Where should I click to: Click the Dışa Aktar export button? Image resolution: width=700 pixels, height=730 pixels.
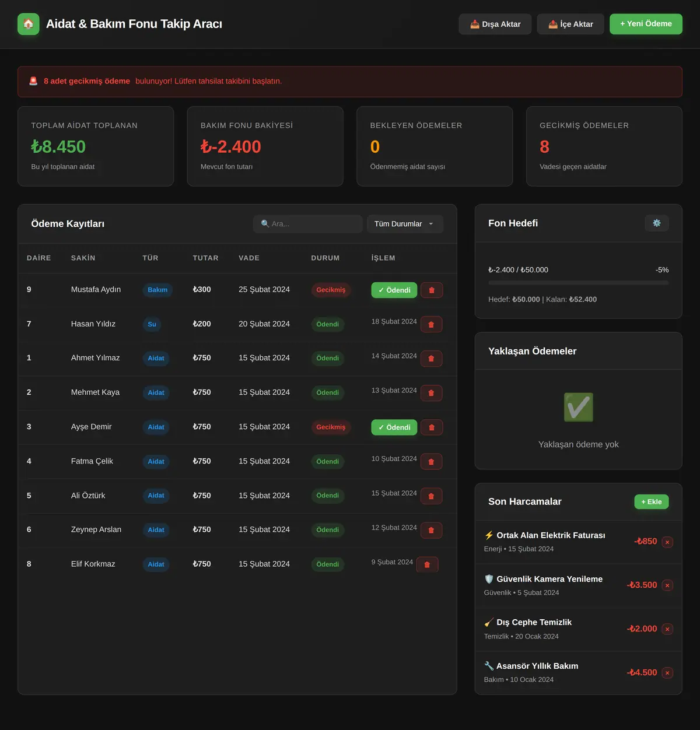[x=495, y=24]
